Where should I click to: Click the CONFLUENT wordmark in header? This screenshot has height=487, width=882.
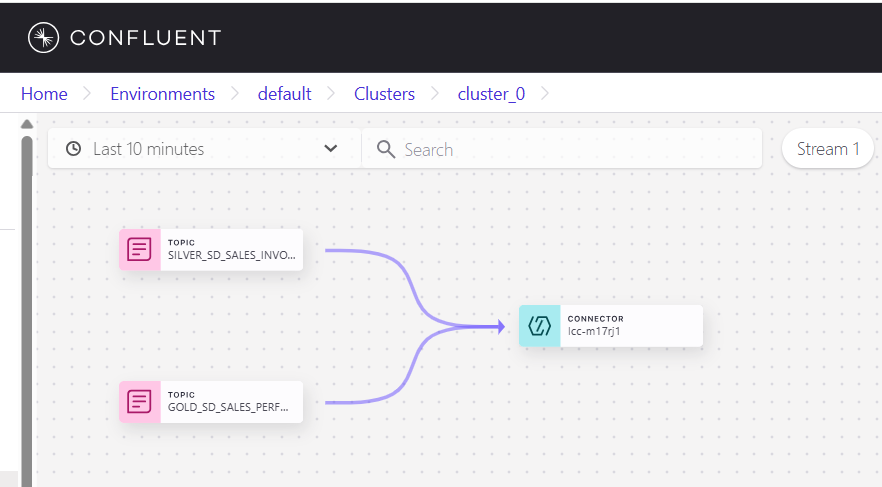pyautogui.click(x=145, y=38)
